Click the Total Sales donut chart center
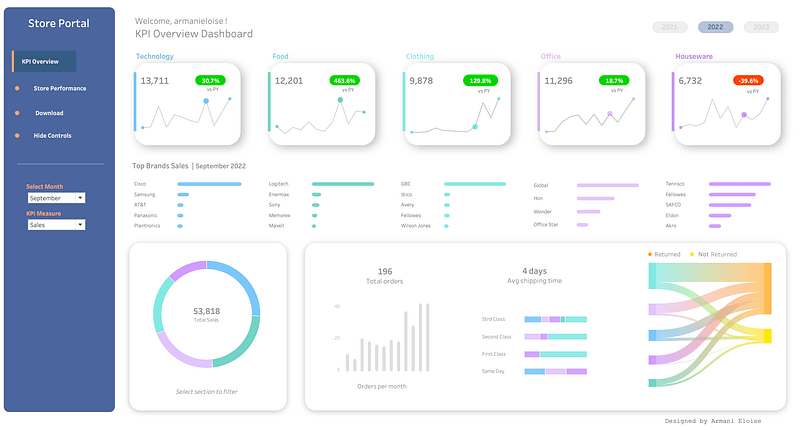This screenshot has width=800, height=430. pos(206,314)
